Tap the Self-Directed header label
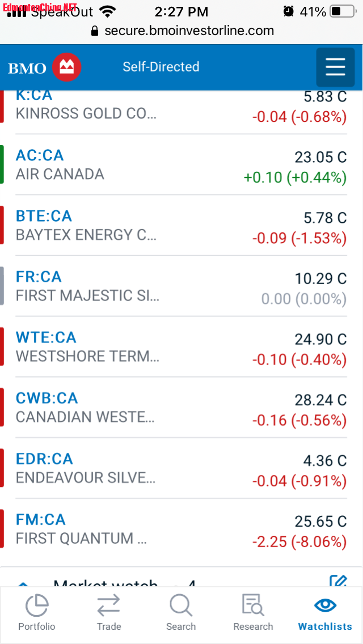Viewport: 363px width, 644px height. (161, 67)
